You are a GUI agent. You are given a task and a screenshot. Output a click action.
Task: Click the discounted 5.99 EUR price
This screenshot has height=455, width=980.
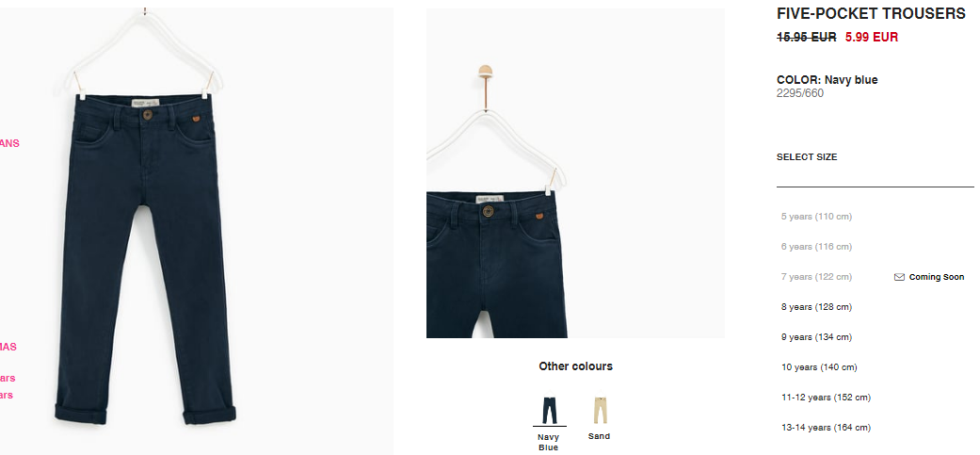[x=871, y=37]
